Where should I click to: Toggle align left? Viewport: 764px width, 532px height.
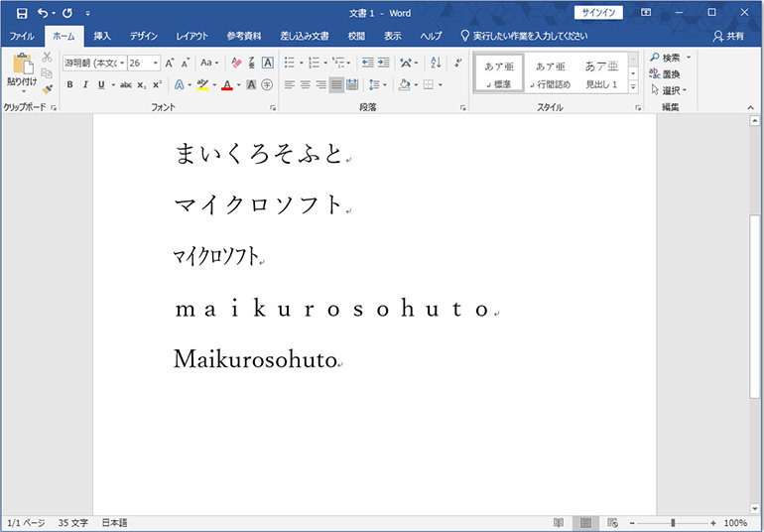pos(290,84)
